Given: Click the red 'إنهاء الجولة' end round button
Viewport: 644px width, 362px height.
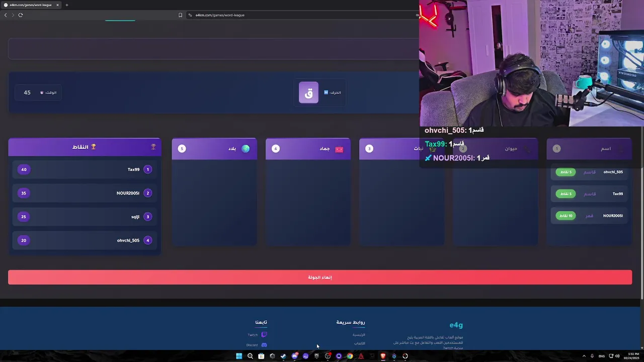Looking at the screenshot, I should [x=320, y=277].
